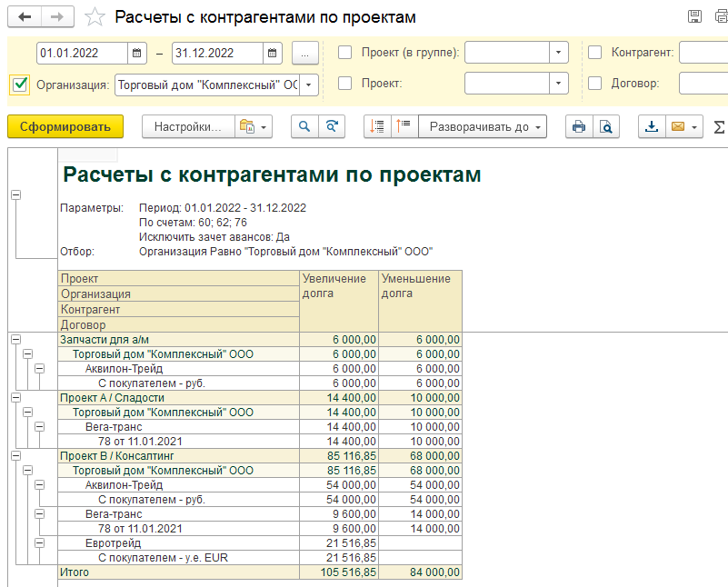Click the Проект input field

pyautogui.click(x=507, y=84)
